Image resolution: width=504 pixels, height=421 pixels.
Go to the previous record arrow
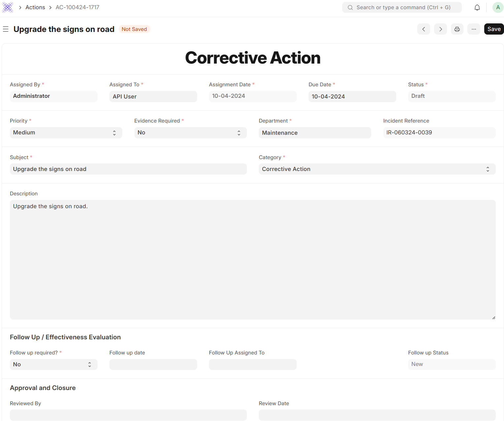[x=424, y=29]
